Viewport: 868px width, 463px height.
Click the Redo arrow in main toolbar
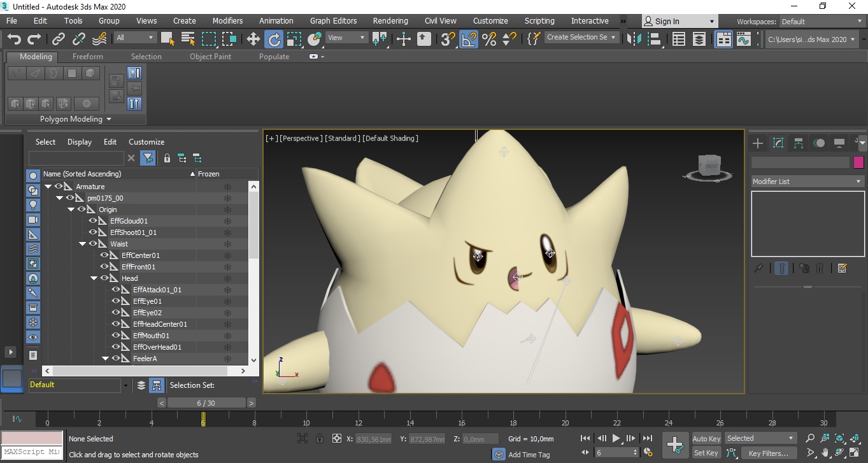coord(33,39)
